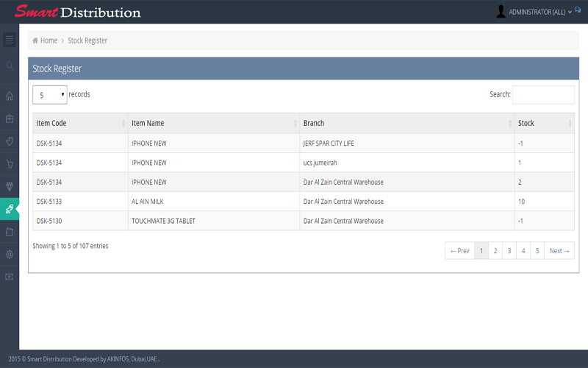This screenshot has height=368, width=588.
Task: Jump to page 5 in pagination
Action: (x=537, y=251)
